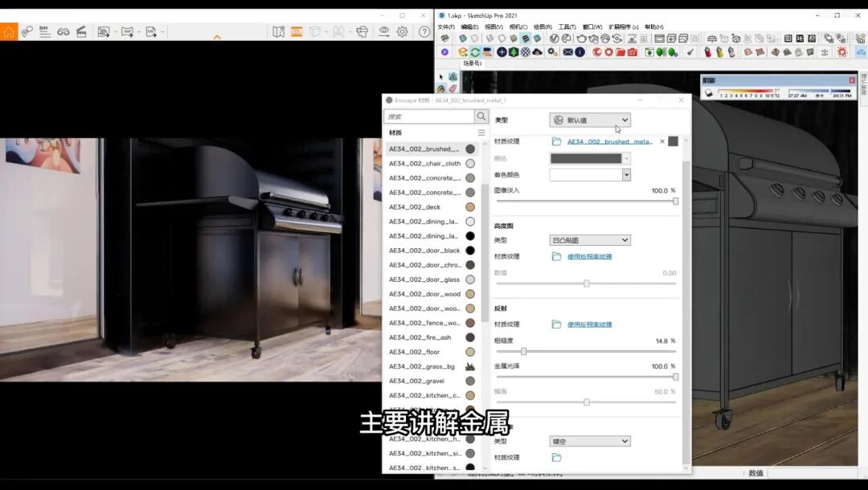
Task: Open Enscape settings gear
Action: coord(402,31)
